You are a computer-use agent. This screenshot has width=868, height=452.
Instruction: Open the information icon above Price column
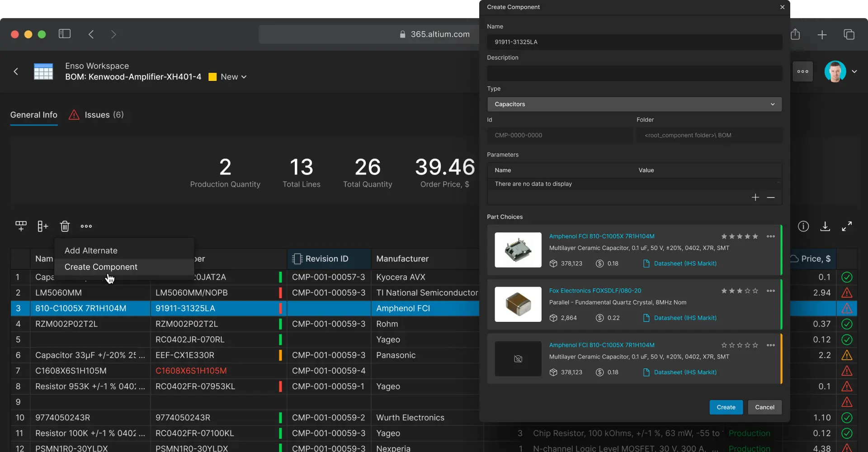(803, 226)
